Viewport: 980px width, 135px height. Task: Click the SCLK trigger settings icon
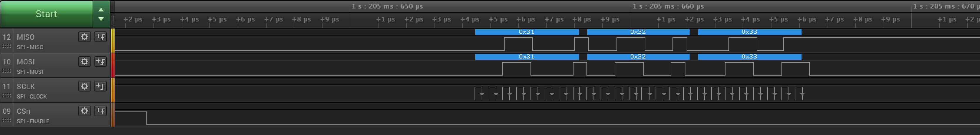point(100,86)
